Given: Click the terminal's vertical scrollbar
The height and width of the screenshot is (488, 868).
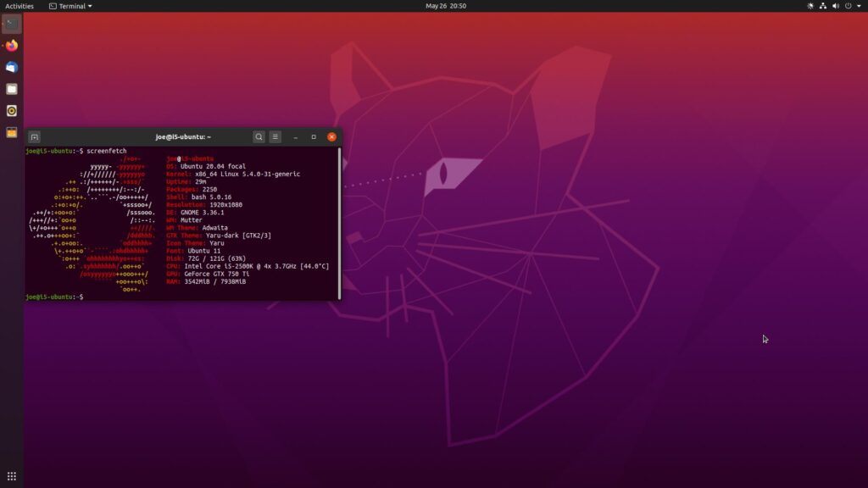Looking at the screenshot, I should pyautogui.click(x=339, y=223).
